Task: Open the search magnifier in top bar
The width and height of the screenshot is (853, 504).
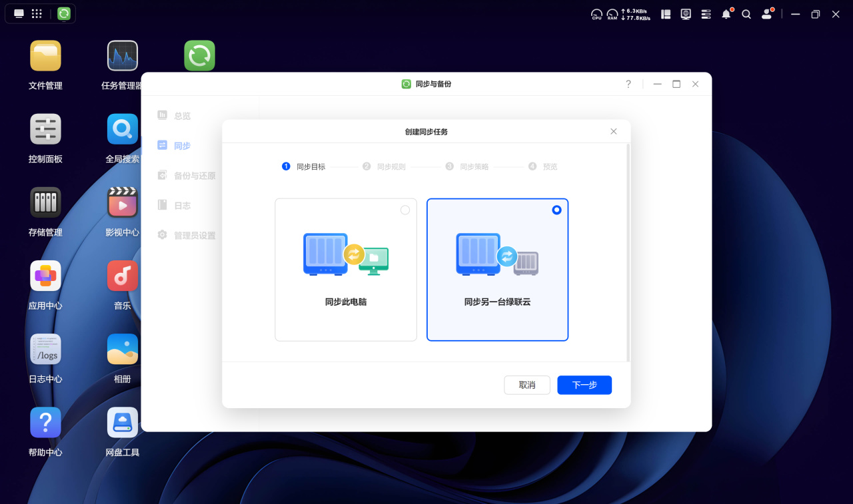Action: click(x=746, y=14)
